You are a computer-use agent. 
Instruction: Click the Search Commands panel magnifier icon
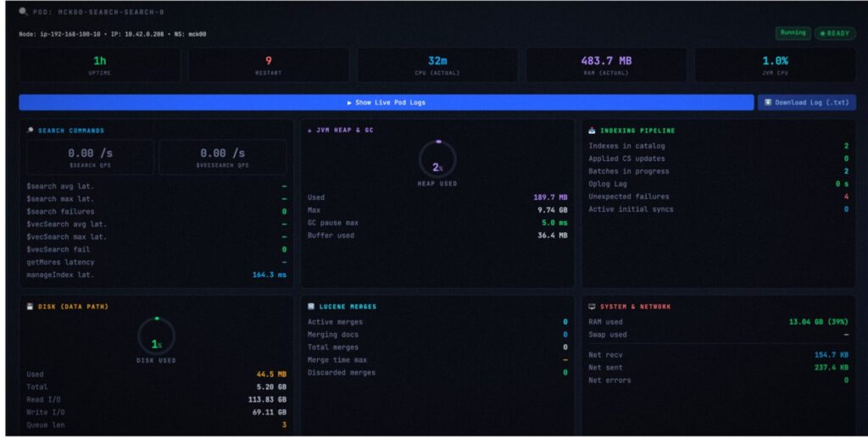31,131
